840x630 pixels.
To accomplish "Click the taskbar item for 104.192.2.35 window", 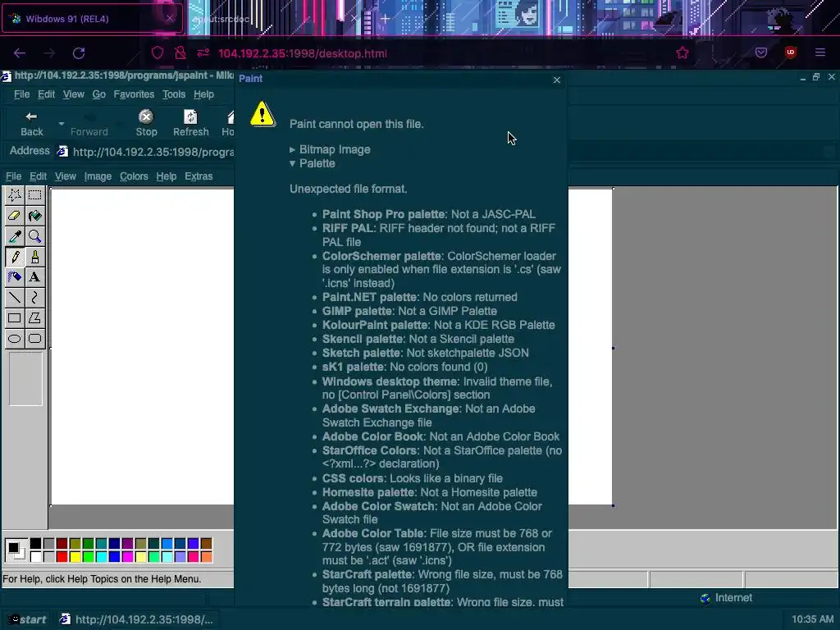I will pyautogui.click(x=137, y=619).
